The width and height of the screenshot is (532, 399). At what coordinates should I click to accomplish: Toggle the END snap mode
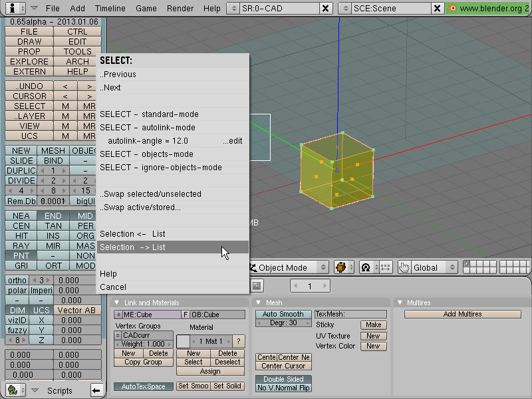point(53,215)
